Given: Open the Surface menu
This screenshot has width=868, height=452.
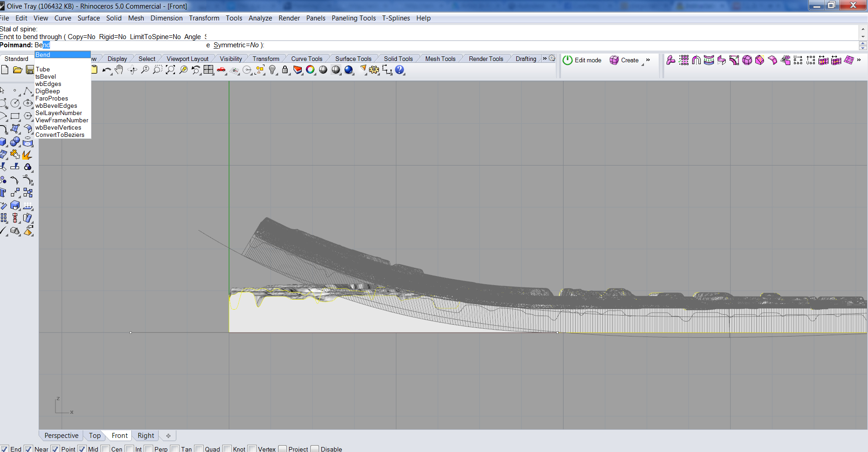Looking at the screenshot, I should [x=89, y=18].
